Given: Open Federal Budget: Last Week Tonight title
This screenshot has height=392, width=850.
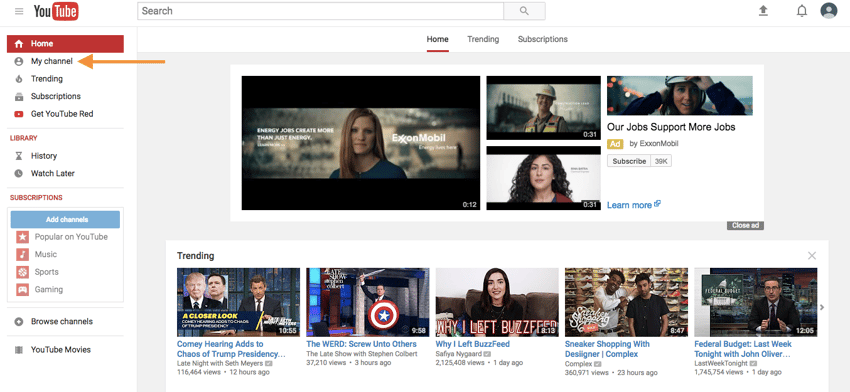Looking at the screenshot, I should [x=743, y=349].
